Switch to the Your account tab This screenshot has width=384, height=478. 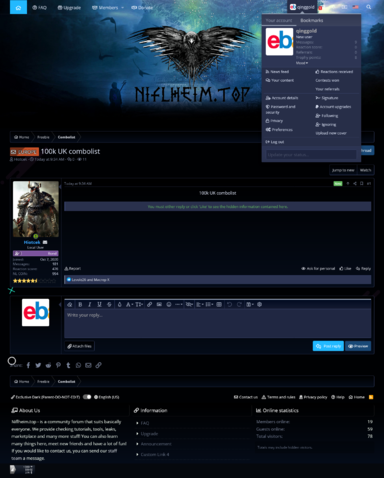point(279,20)
